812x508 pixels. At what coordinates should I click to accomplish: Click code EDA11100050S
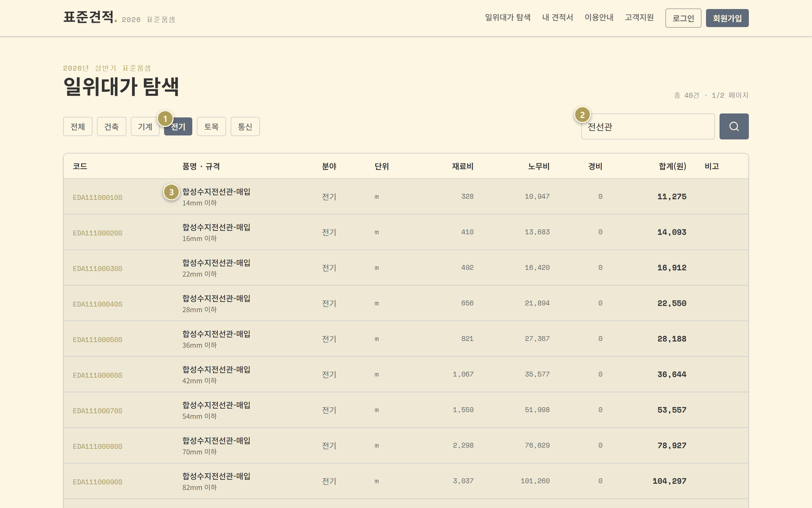tap(98, 340)
